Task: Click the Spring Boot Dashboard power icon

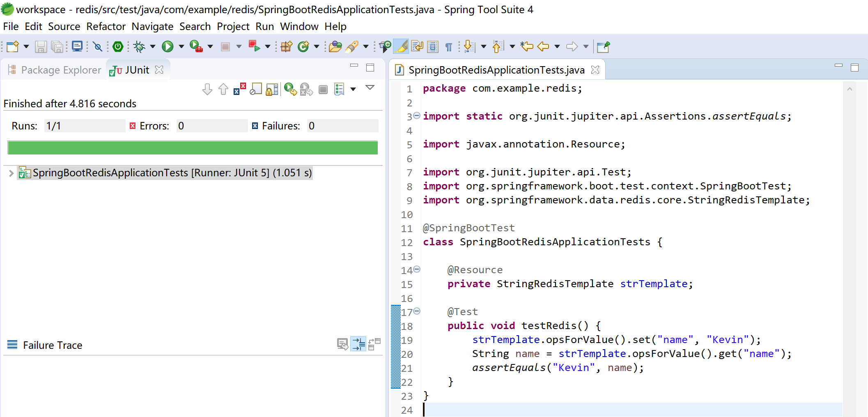Action: coord(118,47)
